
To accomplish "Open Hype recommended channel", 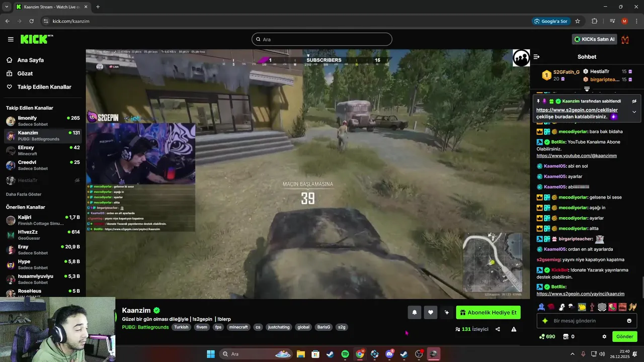I will point(43,264).
